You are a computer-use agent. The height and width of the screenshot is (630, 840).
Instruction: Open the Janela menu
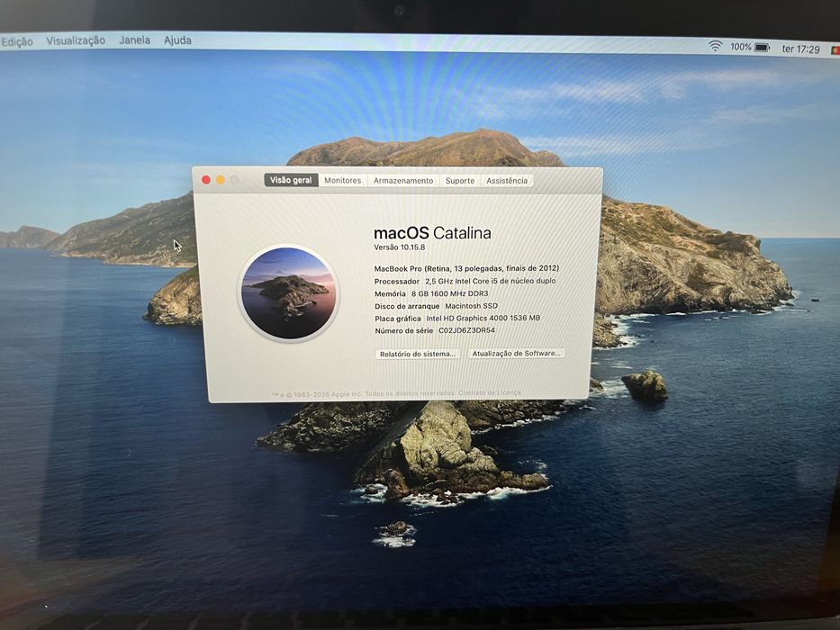click(x=134, y=40)
